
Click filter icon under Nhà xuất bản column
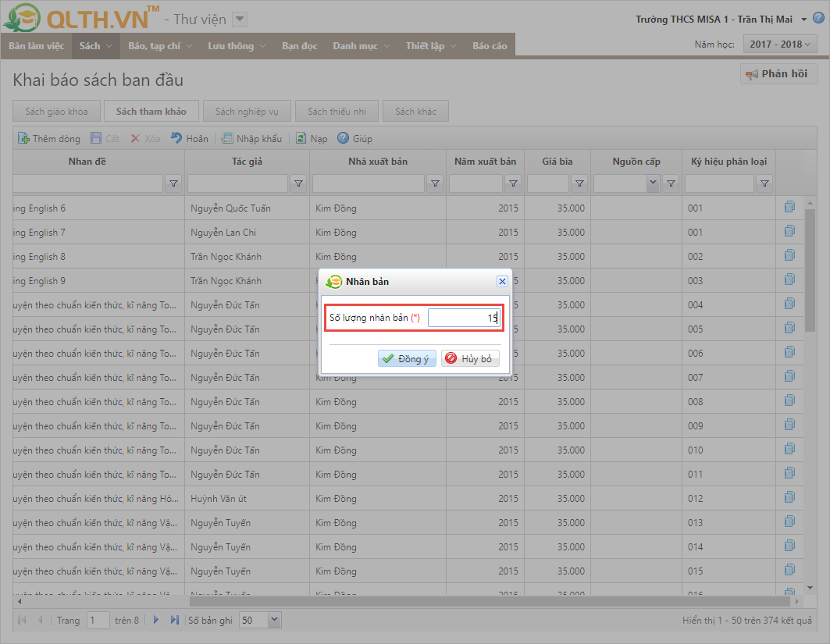coord(435,183)
